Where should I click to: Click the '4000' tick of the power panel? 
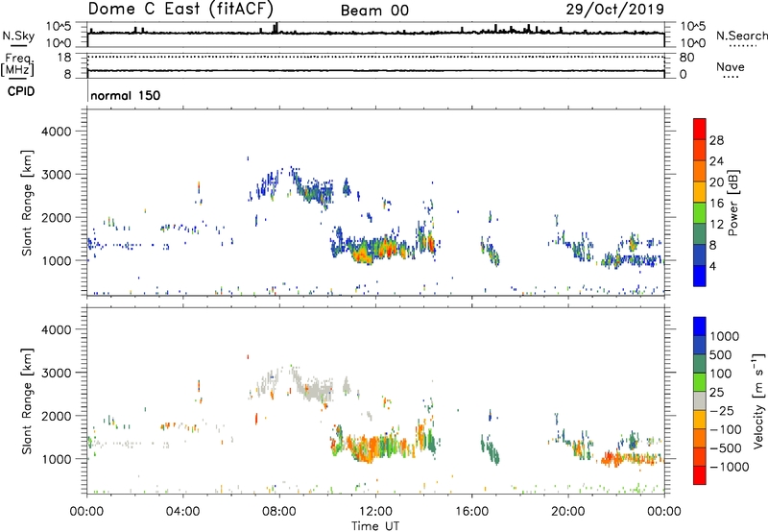(56, 132)
